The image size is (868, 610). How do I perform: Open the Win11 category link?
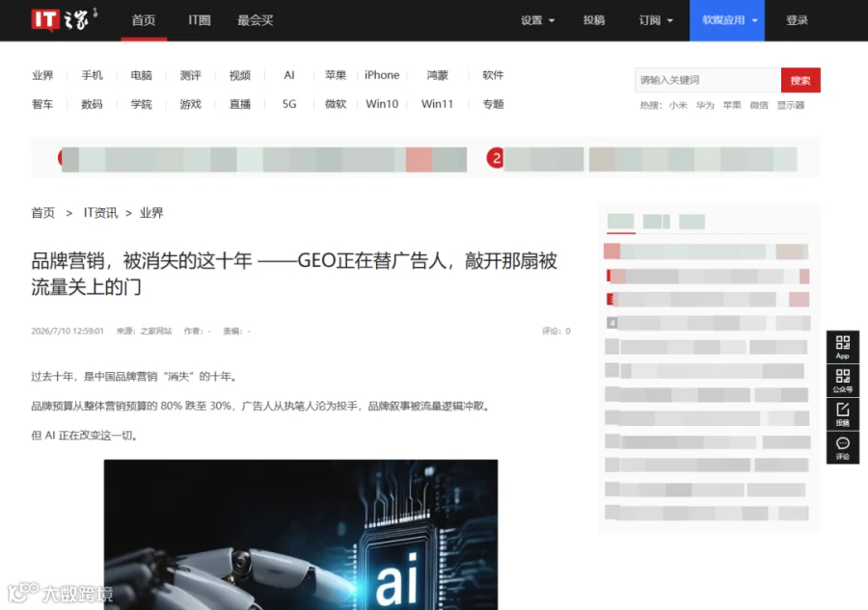[437, 104]
